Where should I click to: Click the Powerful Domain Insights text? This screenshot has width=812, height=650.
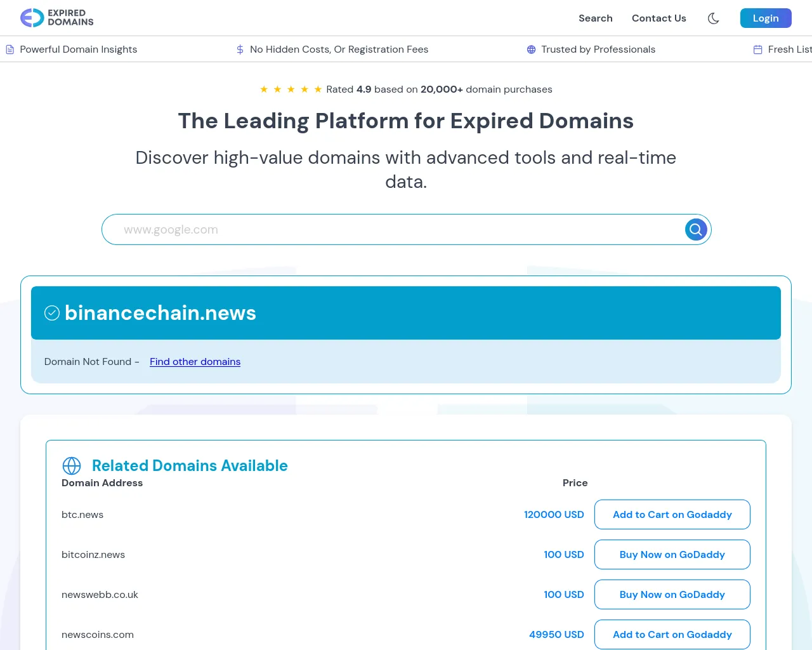79,50
